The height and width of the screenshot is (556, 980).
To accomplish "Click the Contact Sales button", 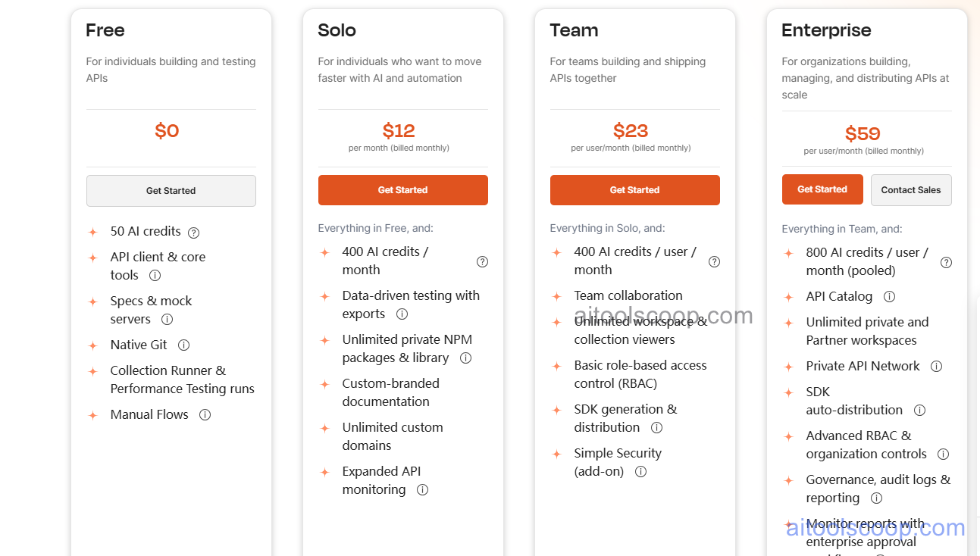I will tap(911, 190).
